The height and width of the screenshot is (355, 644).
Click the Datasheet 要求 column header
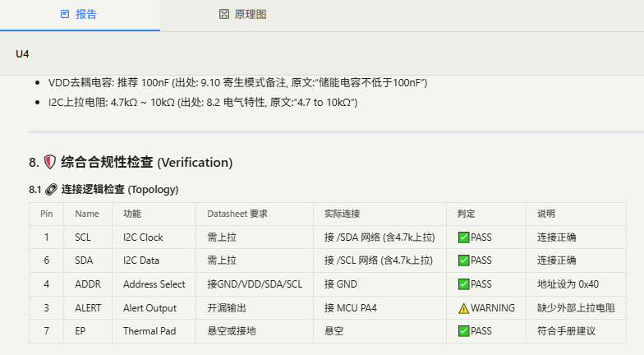tap(237, 214)
